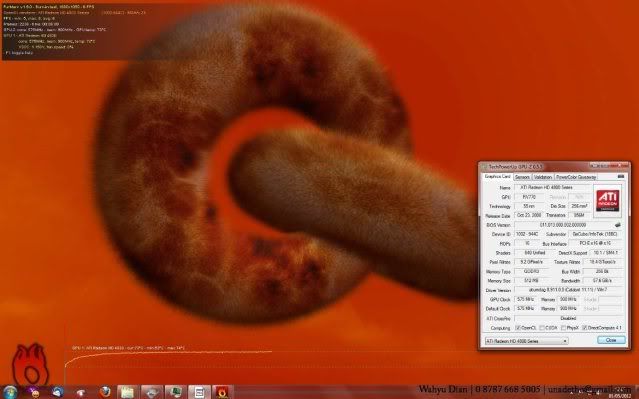This screenshot has width=639, height=399.
Task: Open the purple smiley messenger taskbar icon
Action: tap(34, 392)
